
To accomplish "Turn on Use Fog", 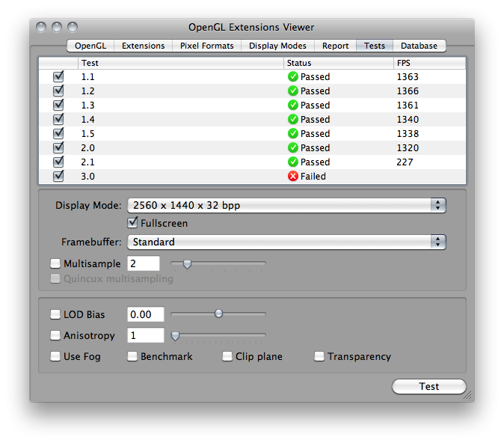I will 55,356.
